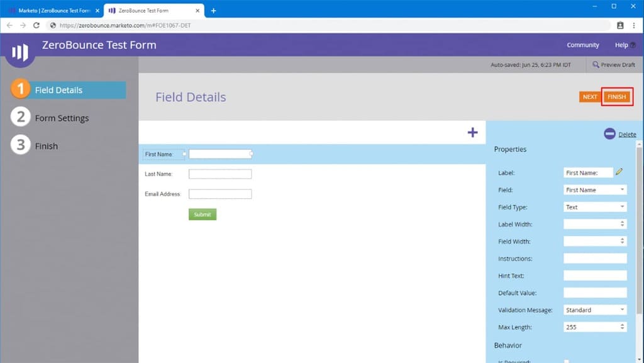Screen dimensions: 644x363
Task: Add a new field with the plus icon
Action: [472, 132]
